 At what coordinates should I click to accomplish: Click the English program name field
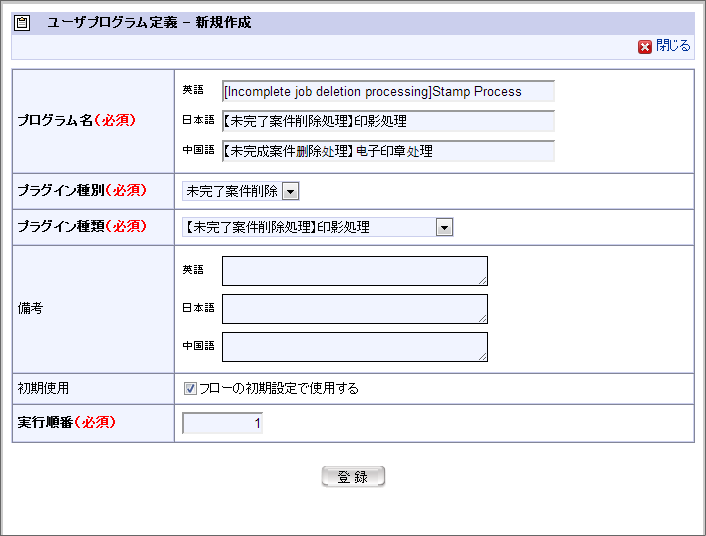388,91
